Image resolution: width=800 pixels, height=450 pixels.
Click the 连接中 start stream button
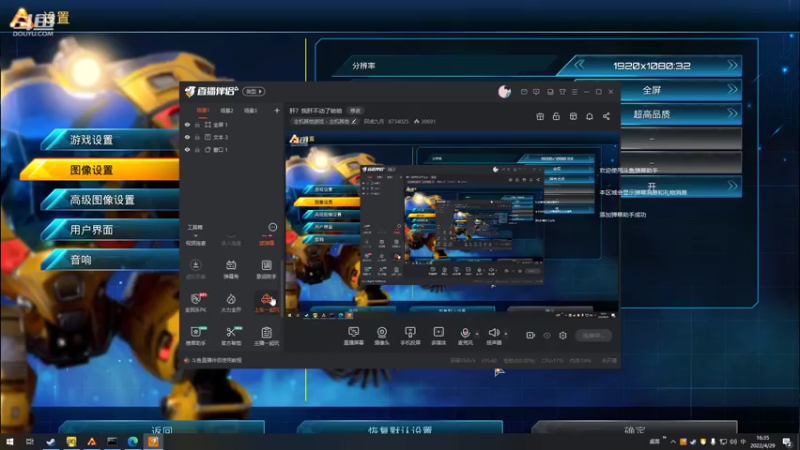click(593, 336)
